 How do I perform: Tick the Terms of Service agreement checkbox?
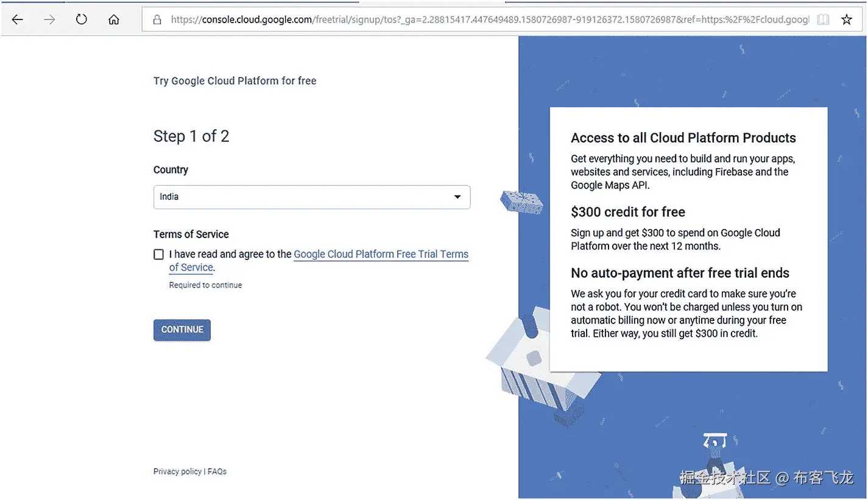pyautogui.click(x=159, y=255)
